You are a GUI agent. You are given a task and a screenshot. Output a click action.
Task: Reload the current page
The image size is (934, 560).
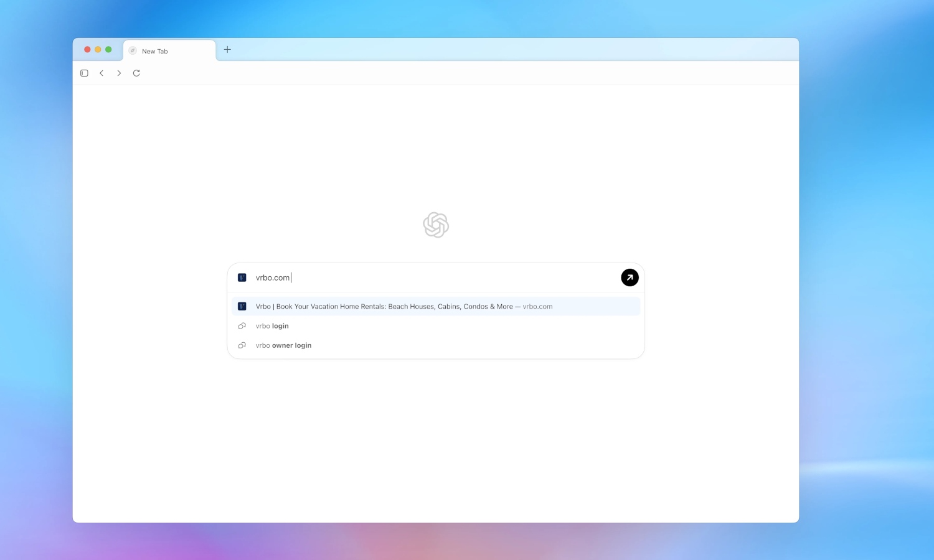point(136,73)
